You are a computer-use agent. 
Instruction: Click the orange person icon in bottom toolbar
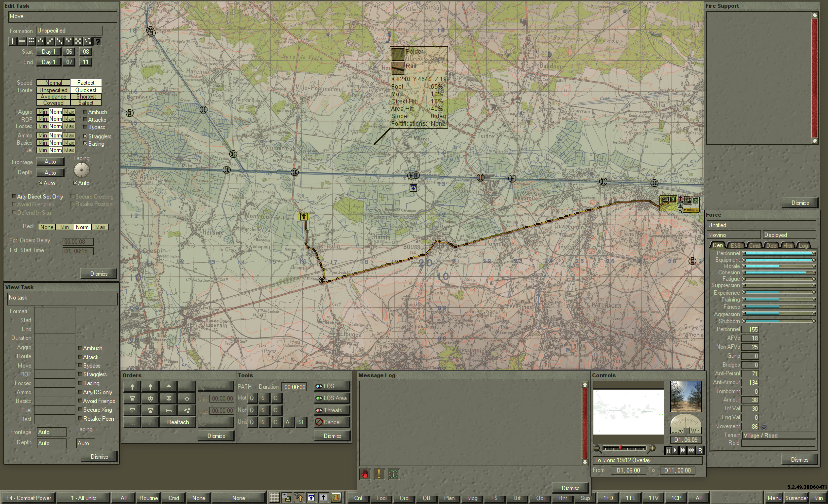336,498
